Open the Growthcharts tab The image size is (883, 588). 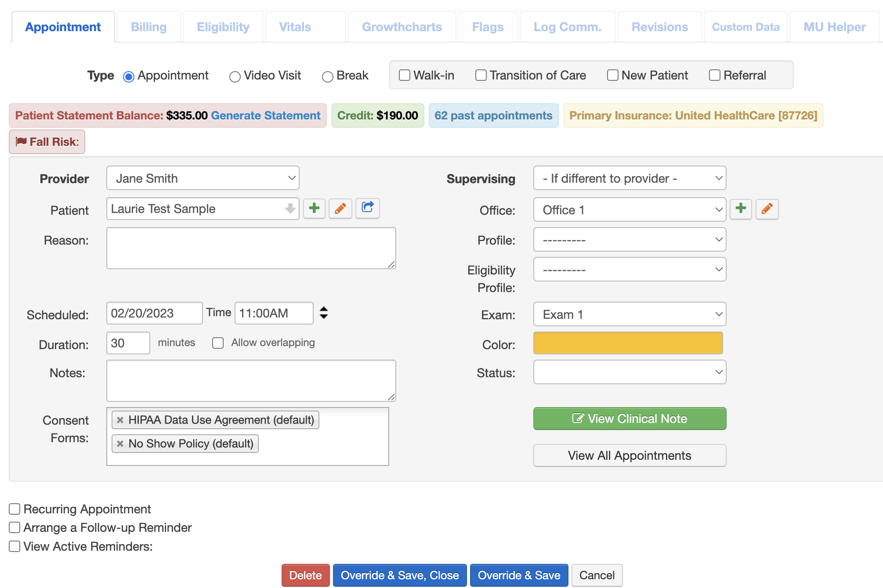(x=402, y=27)
